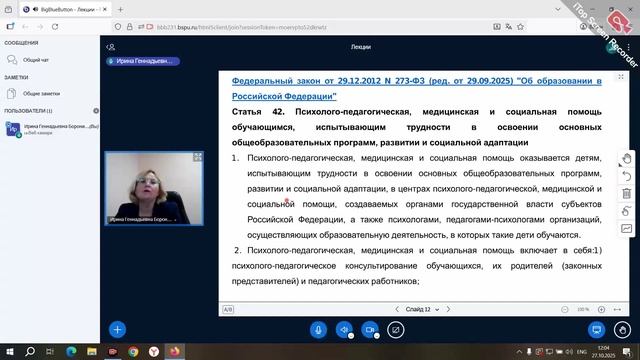640x360 pixels.
Task: Start screen sharing
Action: (x=396, y=330)
